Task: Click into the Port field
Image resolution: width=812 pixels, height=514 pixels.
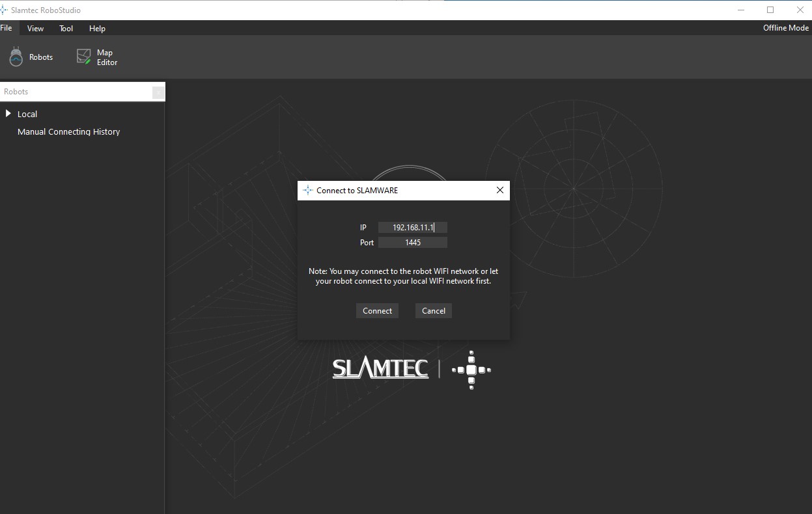Action: 413,242
